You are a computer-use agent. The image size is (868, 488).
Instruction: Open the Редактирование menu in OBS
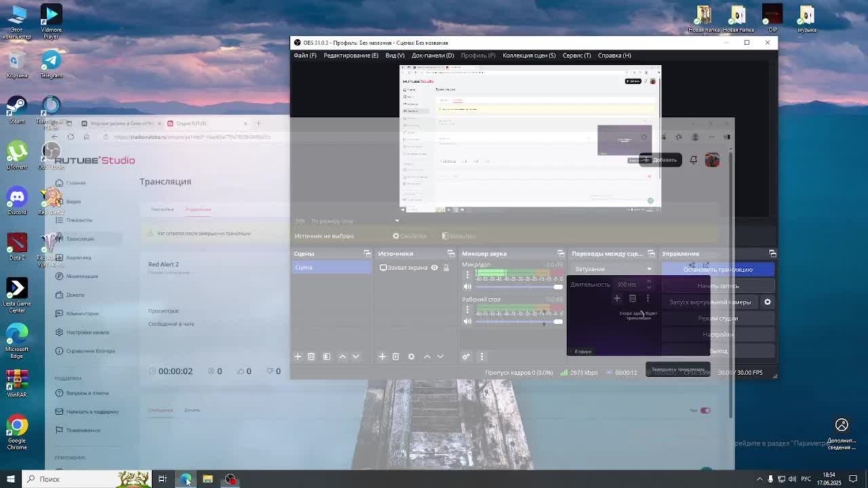tap(351, 56)
